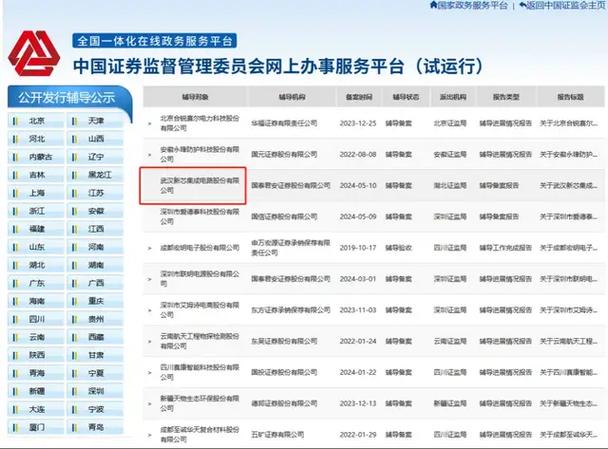Select 湖北 in the sidebar

(x=36, y=265)
